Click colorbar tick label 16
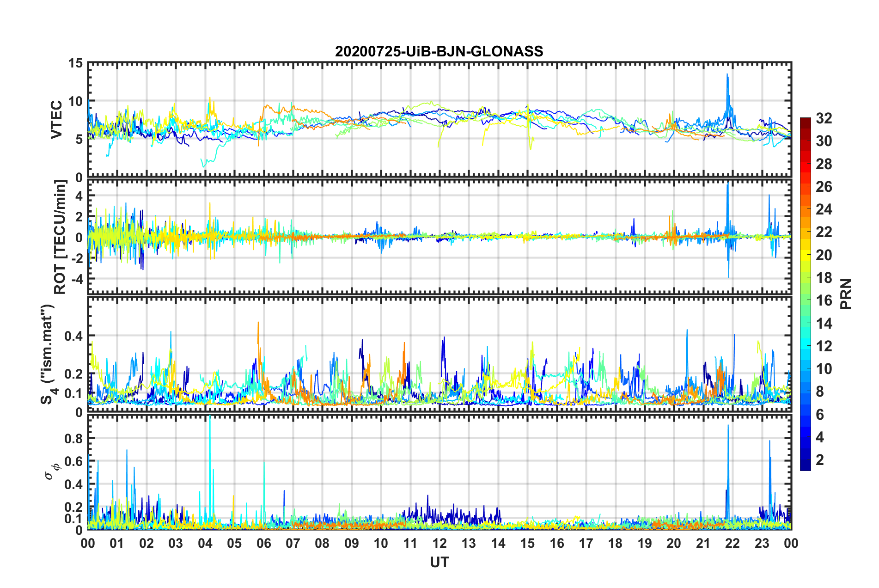 pyautogui.click(x=824, y=300)
